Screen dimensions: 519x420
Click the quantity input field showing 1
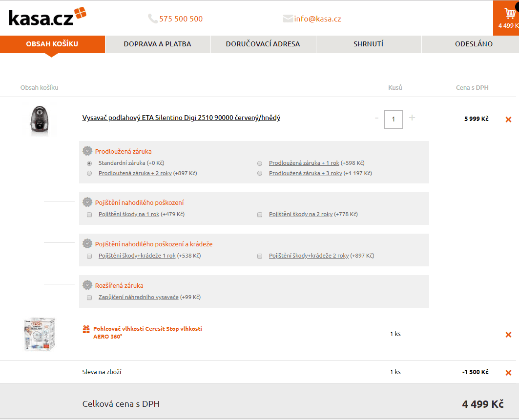[393, 120]
